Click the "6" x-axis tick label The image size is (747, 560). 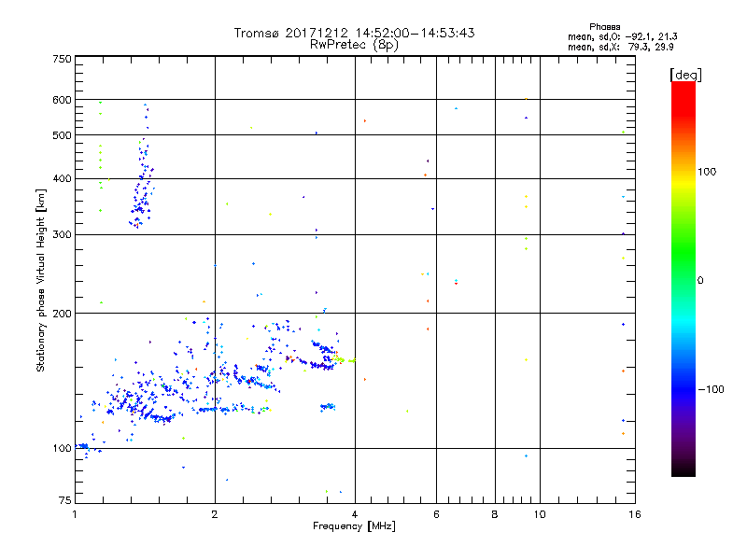[x=436, y=514]
